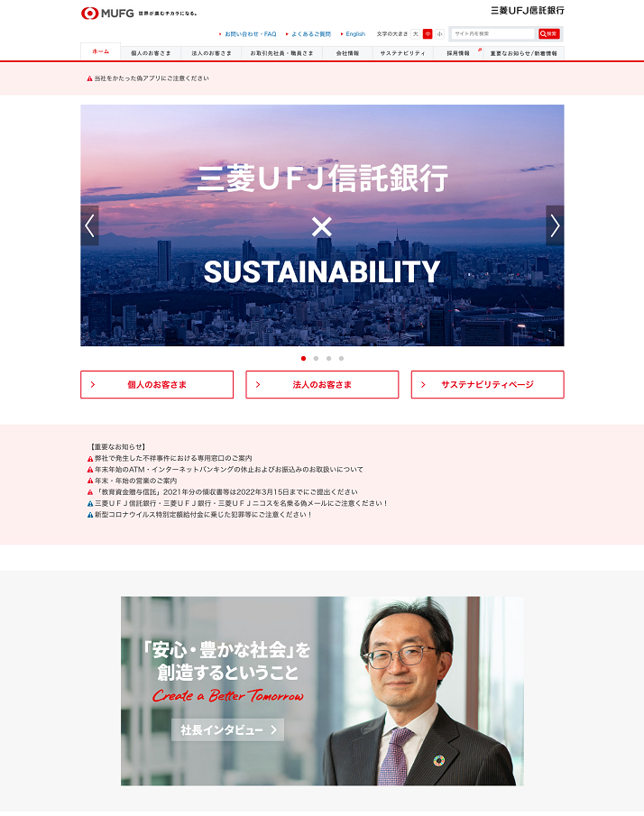Image resolution: width=644 pixels, height=816 pixels.
Task: Open the サステナビリティ navigation menu
Action: click(x=402, y=53)
